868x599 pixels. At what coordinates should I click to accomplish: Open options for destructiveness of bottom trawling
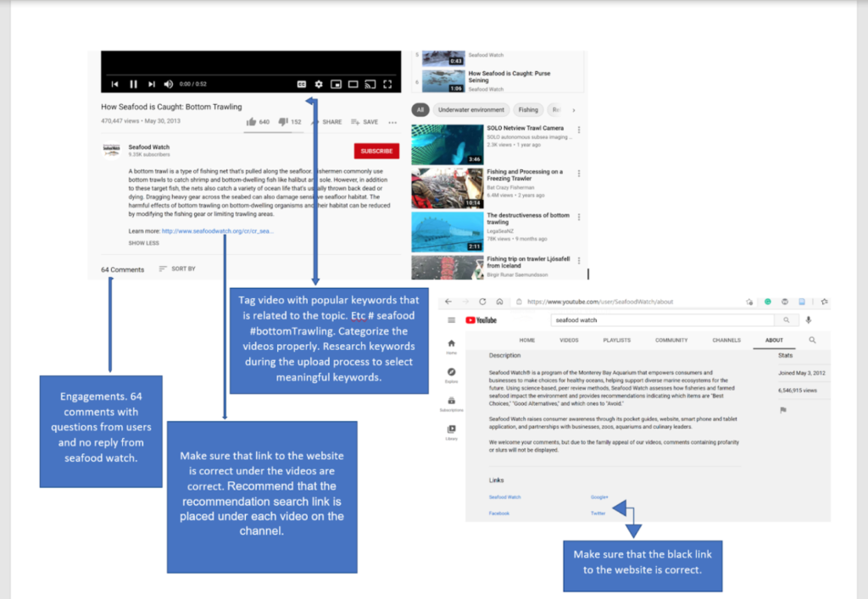pos(579,218)
